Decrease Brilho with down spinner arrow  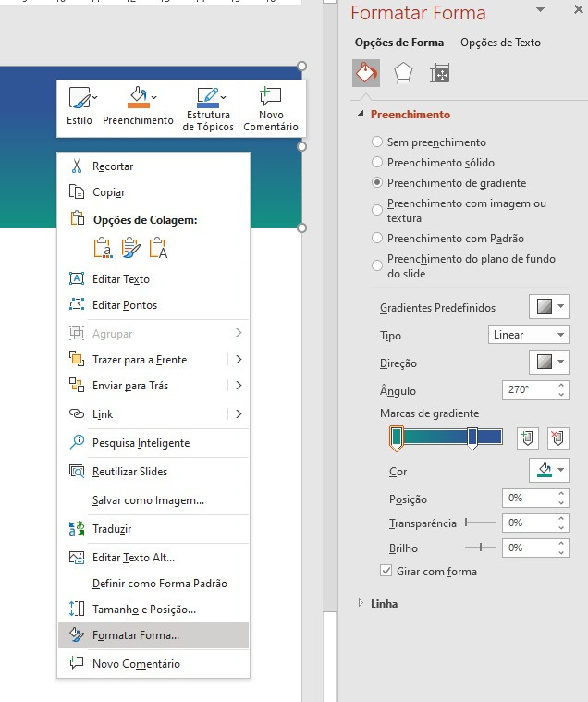(561, 552)
